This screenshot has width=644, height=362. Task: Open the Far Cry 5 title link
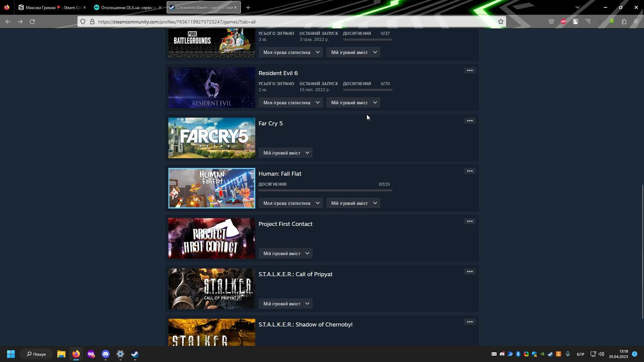coord(271,123)
